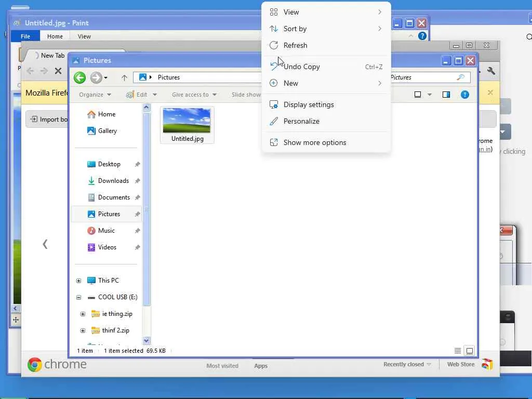Screen dimensions: 532x399
Task: Click previous arrow on new tab page
Action: click(45, 244)
